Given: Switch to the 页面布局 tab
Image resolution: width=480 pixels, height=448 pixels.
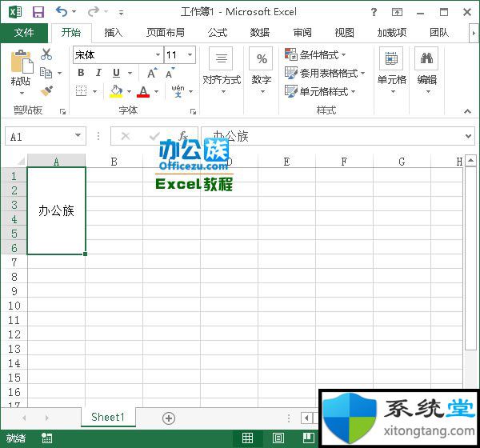Looking at the screenshot, I should [x=166, y=33].
